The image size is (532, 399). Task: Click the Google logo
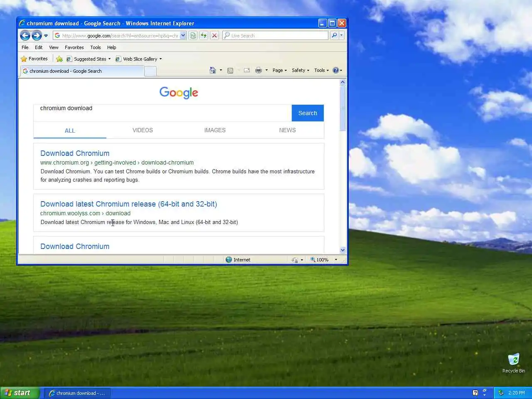179,92
